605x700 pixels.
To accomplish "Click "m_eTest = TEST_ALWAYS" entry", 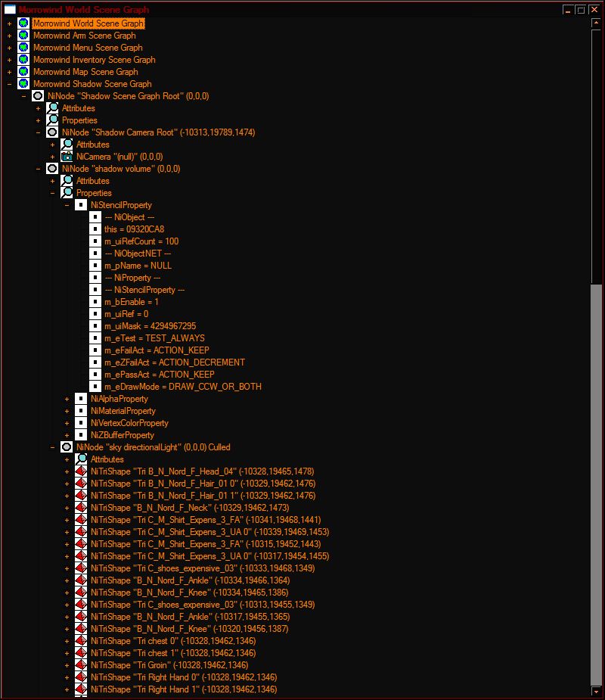I will [x=154, y=338].
